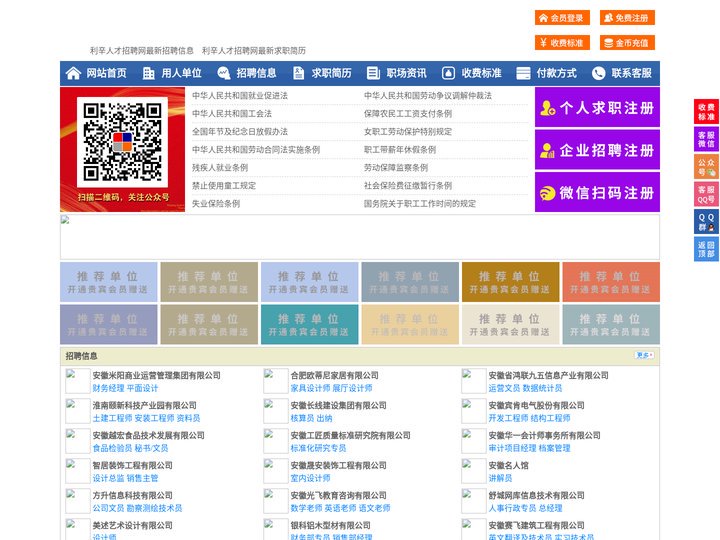
Task: Open the 女职工劳动保护特别规定 link
Action: [408, 132]
